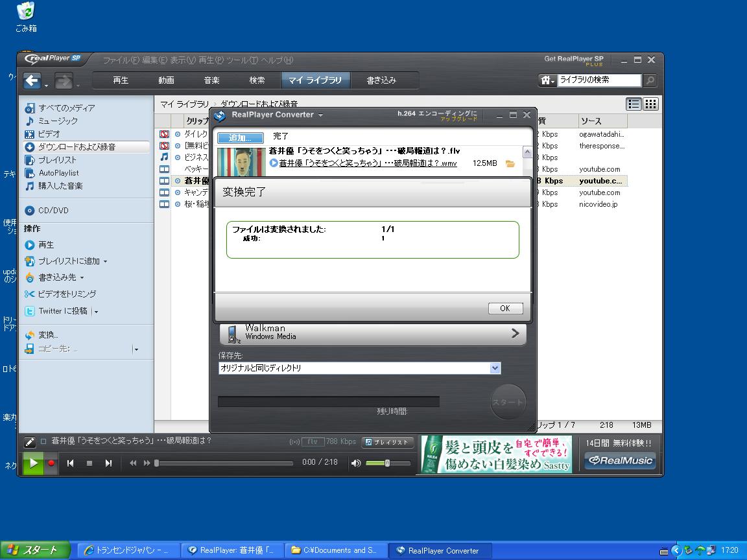Open ツール menu
This screenshot has width=747, height=560.
[242, 60]
